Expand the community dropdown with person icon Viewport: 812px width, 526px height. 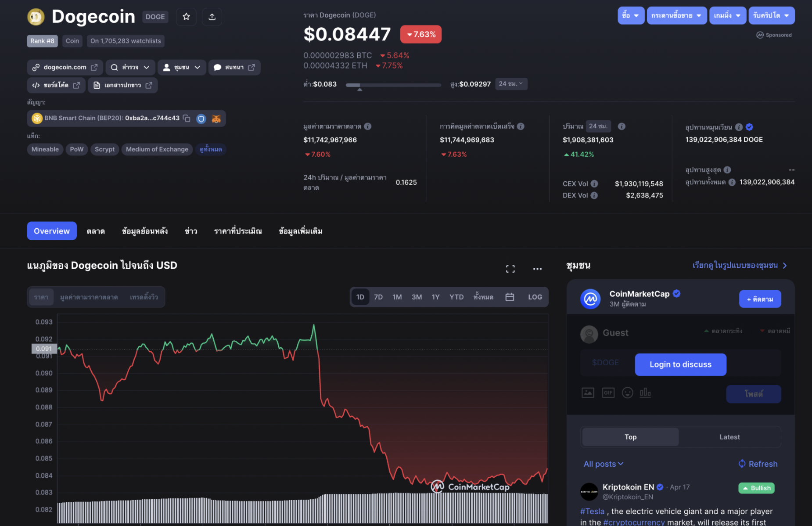point(182,67)
